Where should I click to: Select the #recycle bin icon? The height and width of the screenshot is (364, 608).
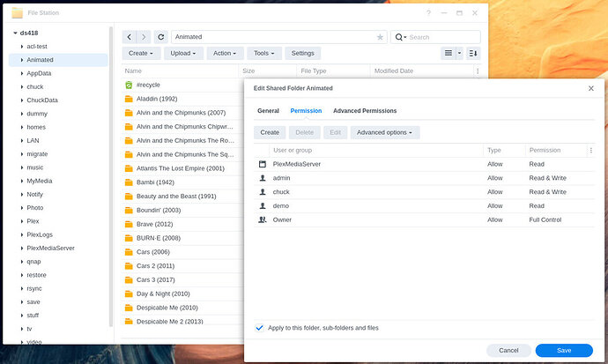pyautogui.click(x=129, y=85)
